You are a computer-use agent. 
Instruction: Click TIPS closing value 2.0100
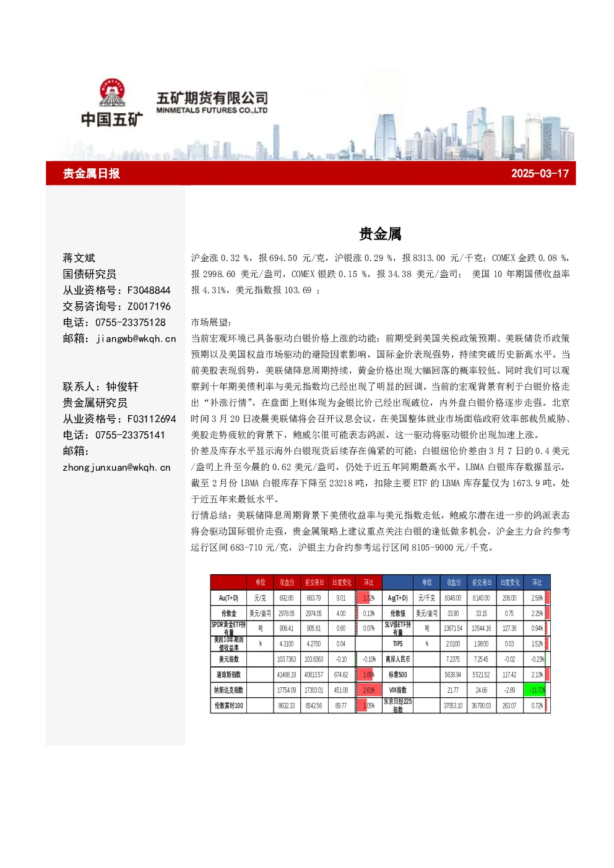453,644
